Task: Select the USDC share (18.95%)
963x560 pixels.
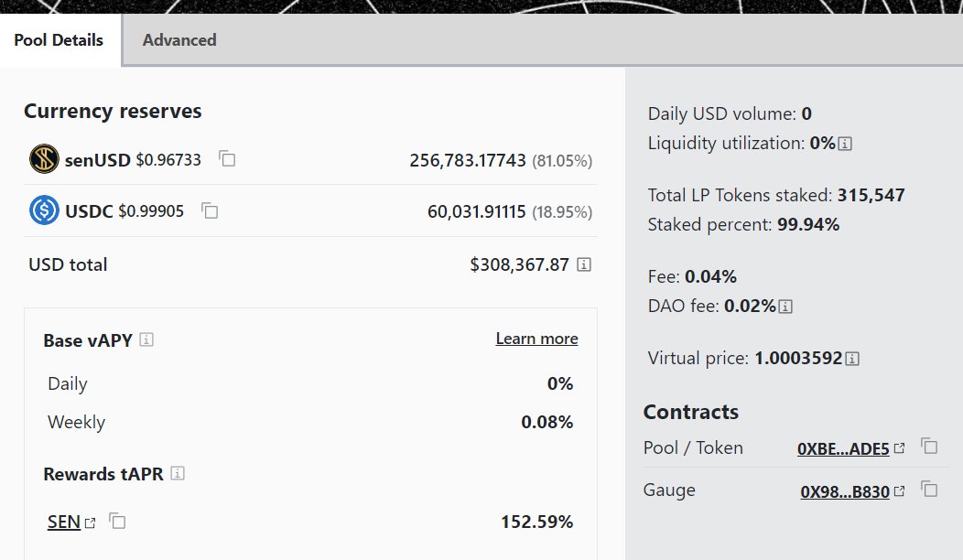Action: (562, 212)
